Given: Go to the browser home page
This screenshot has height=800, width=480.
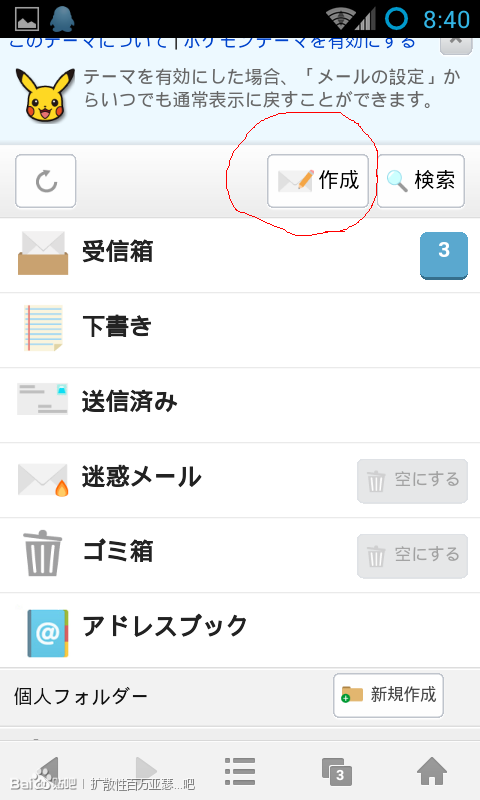Looking at the screenshot, I should (432, 771).
